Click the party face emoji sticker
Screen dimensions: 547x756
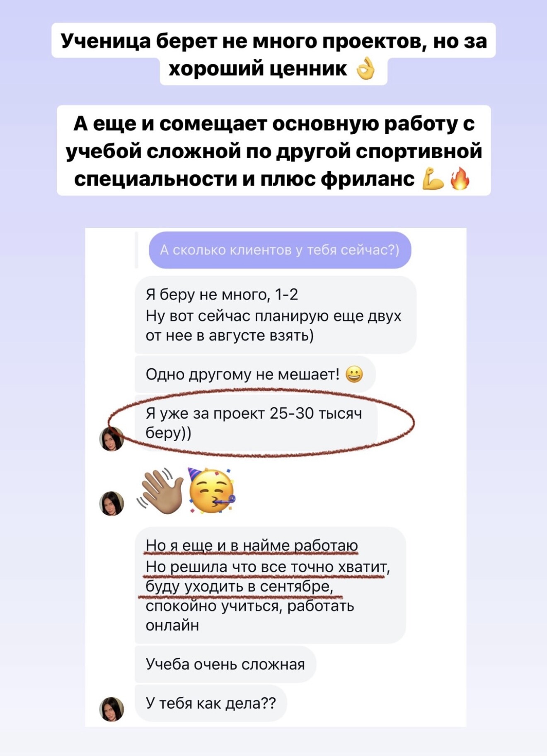211,491
